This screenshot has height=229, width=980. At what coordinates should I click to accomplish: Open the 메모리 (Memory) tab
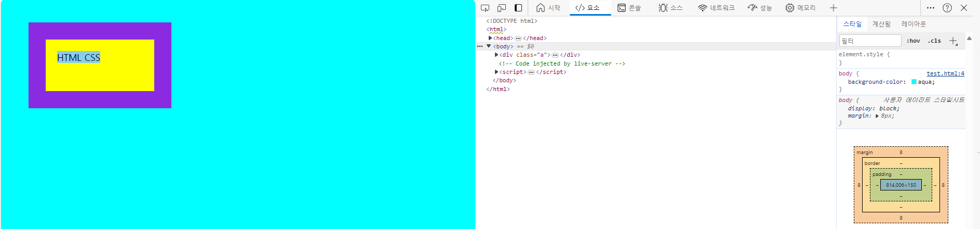(x=800, y=8)
